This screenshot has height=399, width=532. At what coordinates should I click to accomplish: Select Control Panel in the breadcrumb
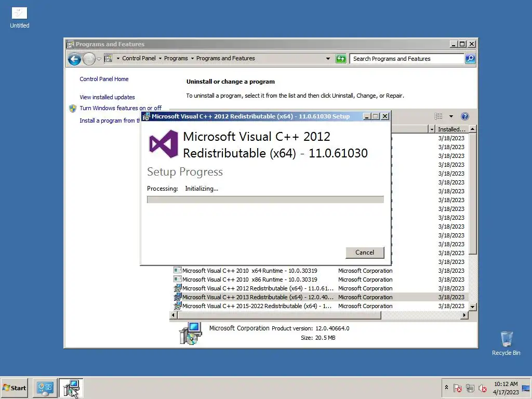(x=139, y=58)
